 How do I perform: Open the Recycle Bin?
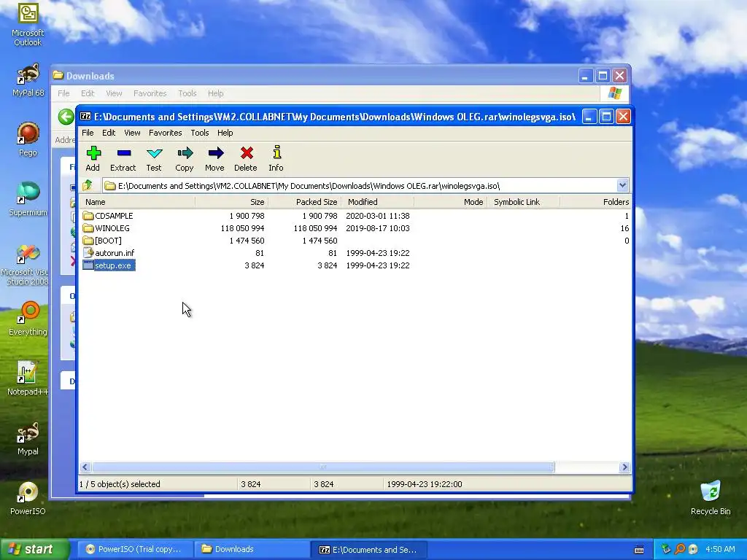tap(711, 499)
